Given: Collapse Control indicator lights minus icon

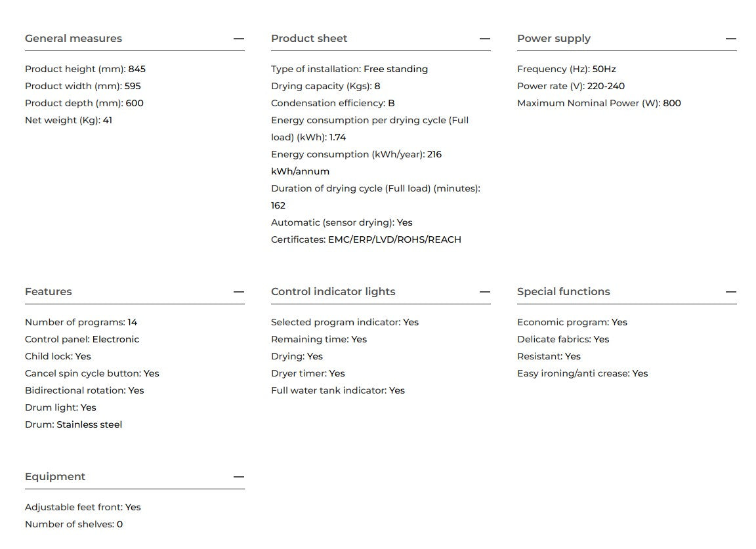Looking at the screenshot, I should pos(485,292).
